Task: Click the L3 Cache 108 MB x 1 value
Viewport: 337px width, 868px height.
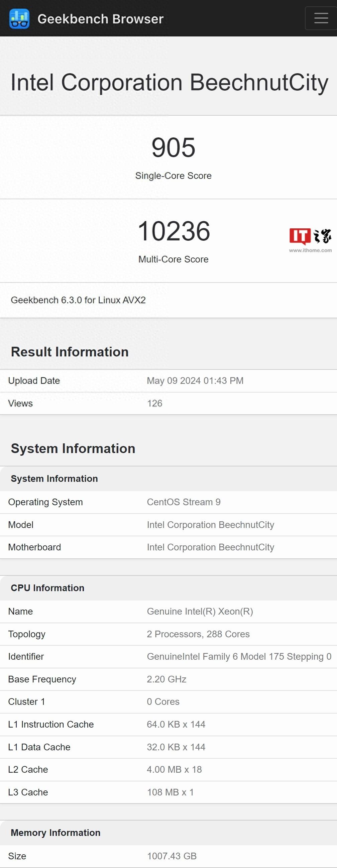Action: coord(170,792)
